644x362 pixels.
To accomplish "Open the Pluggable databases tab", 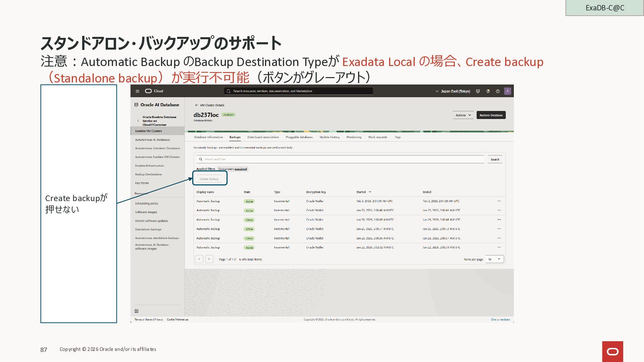I will click(299, 137).
